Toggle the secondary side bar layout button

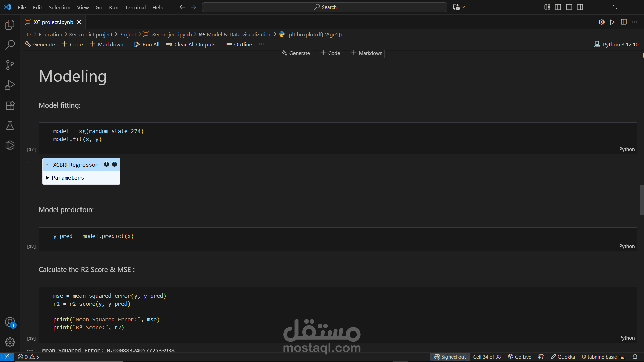580,7
